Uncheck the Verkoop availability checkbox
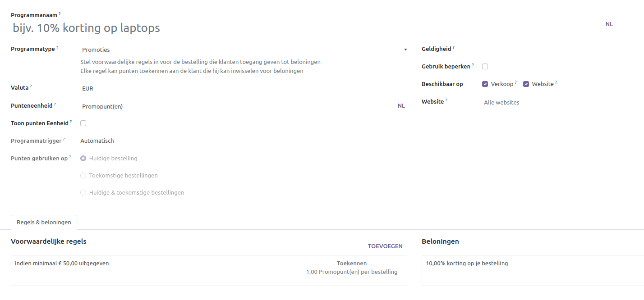The width and height of the screenshot is (644, 300). [x=485, y=84]
